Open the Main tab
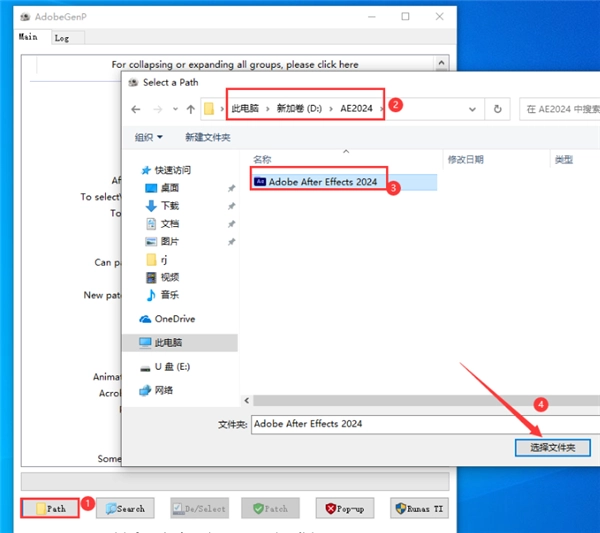The width and height of the screenshot is (600, 533). click(x=28, y=37)
